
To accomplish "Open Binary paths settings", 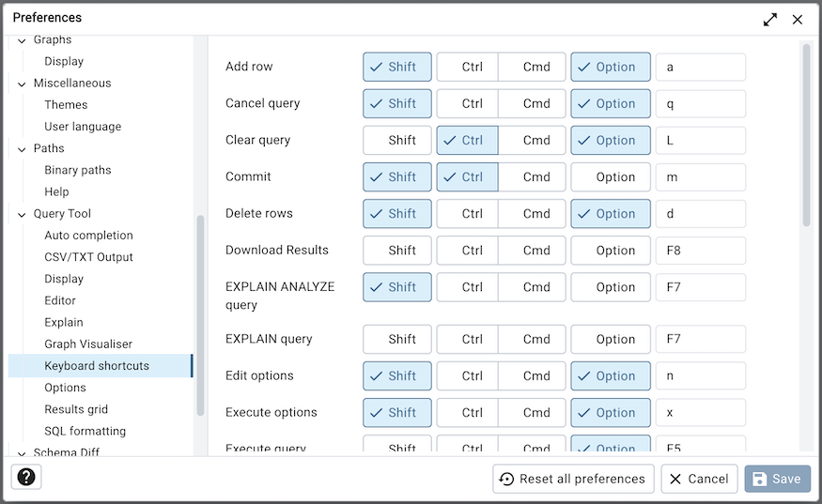I will (x=78, y=170).
